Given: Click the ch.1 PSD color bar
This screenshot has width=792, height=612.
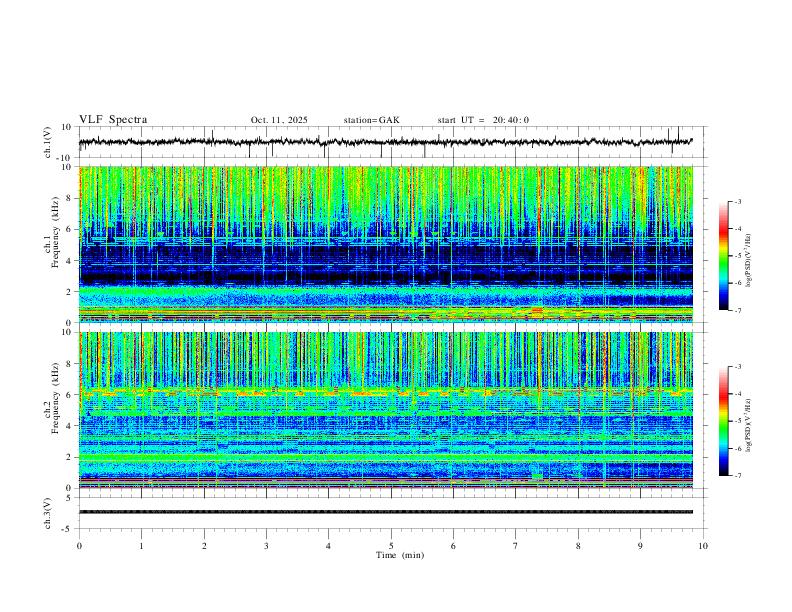Looking at the screenshot, I should [723, 256].
